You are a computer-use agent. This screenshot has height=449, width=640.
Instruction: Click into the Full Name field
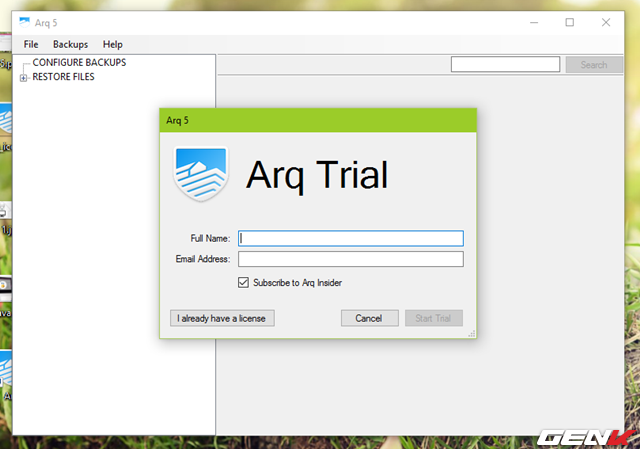pyautogui.click(x=351, y=238)
